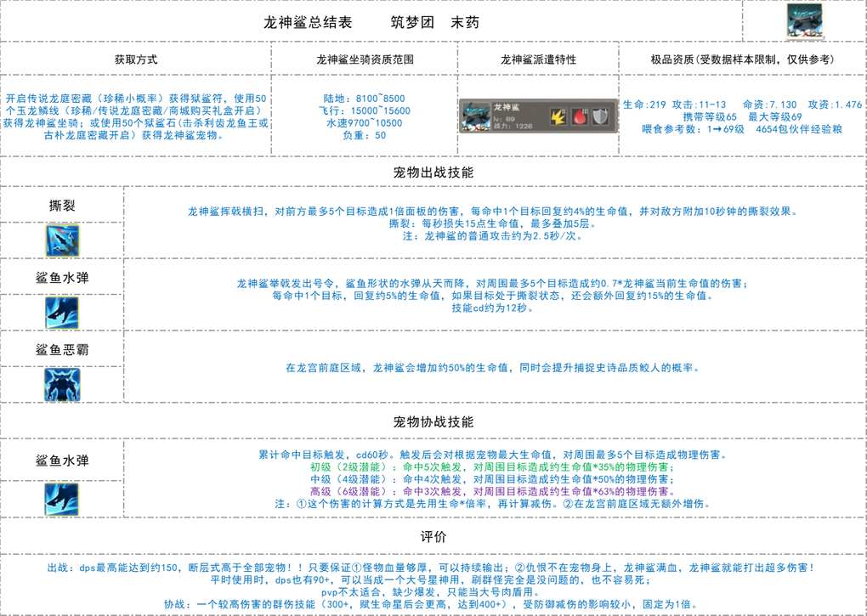Screen dimensions: 867x616
Task: Click the 龙神鲨 avatar beside the title row
Action: point(804,21)
